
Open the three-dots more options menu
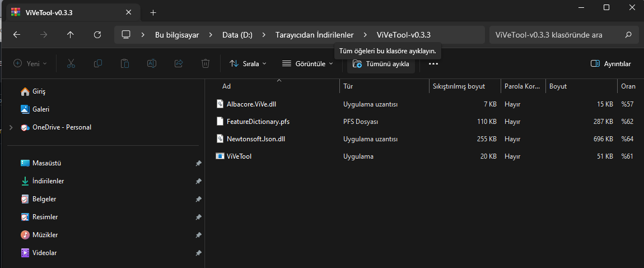[x=433, y=64]
